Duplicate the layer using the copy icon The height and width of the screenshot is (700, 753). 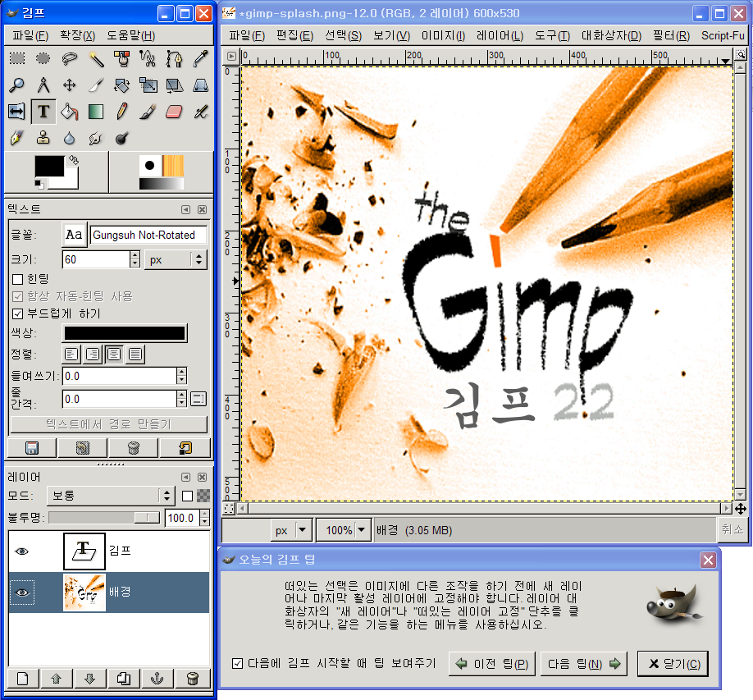tap(123, 679)
